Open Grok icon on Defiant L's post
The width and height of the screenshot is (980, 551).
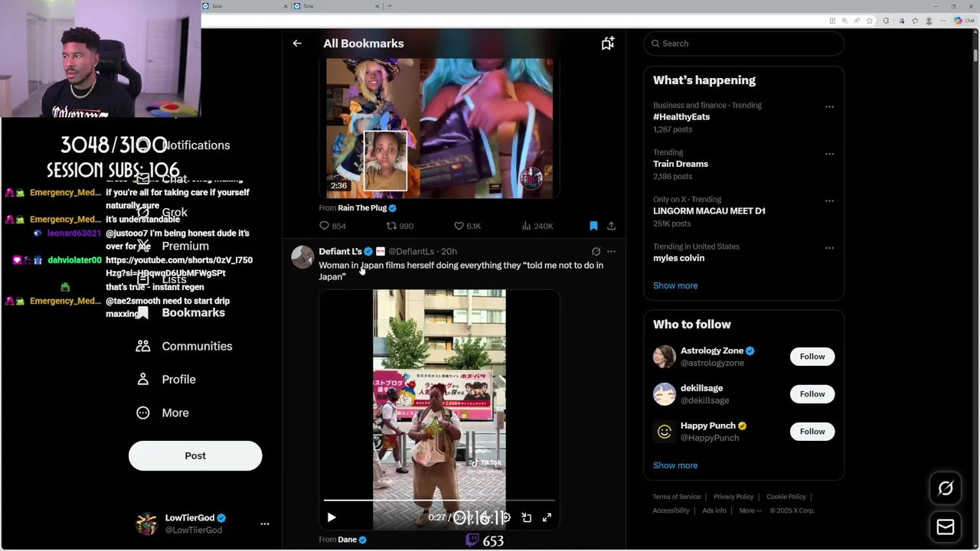point(596,251)
